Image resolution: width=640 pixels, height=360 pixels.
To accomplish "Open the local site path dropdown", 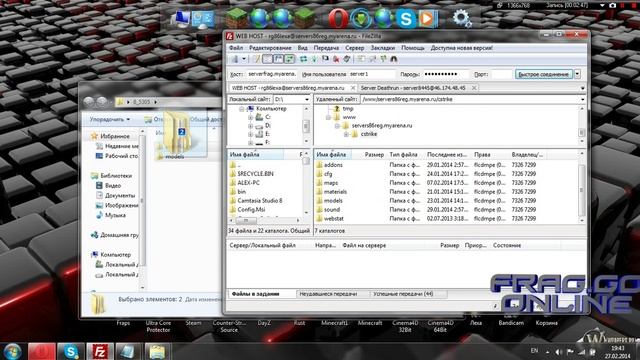I will click(x=307, y=99).
